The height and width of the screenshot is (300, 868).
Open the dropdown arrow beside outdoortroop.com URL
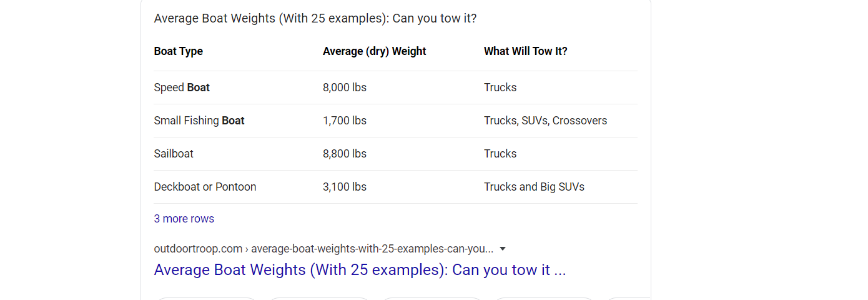pos(503,249)
